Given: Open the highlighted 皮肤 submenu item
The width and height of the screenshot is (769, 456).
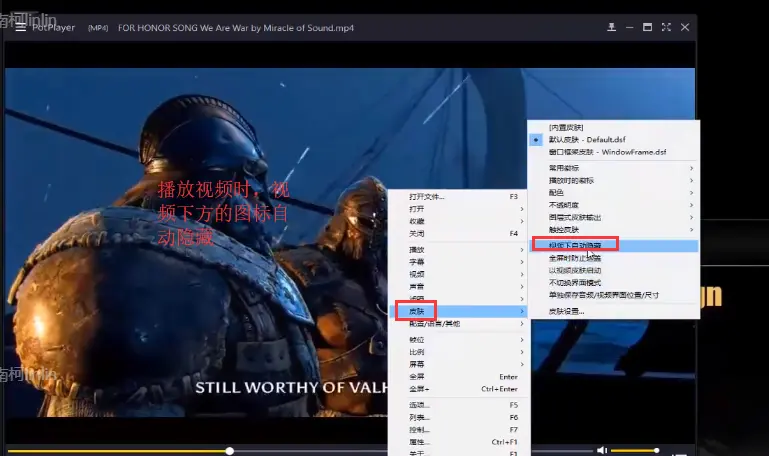Looking at the screenshot, I should coord(458,311).
